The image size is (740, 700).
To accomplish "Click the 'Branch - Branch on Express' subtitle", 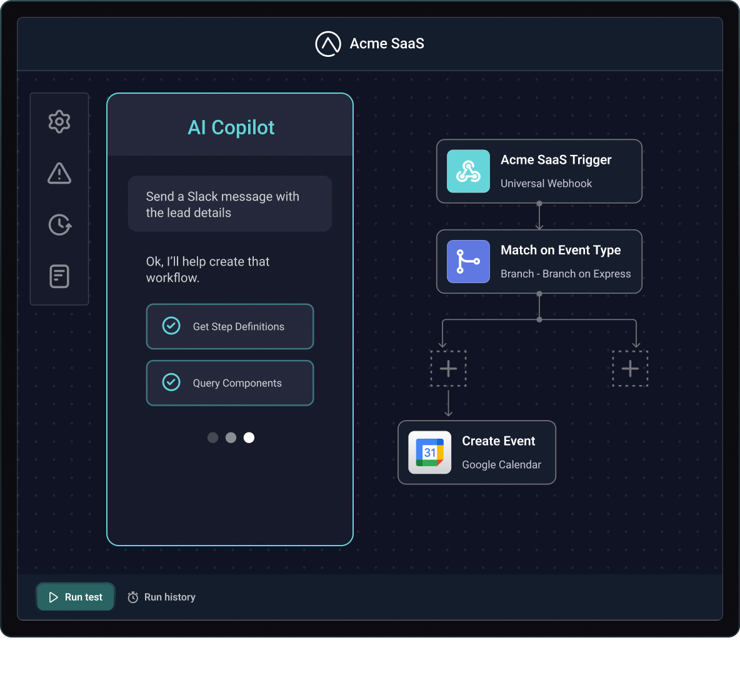I will (566, 274).
